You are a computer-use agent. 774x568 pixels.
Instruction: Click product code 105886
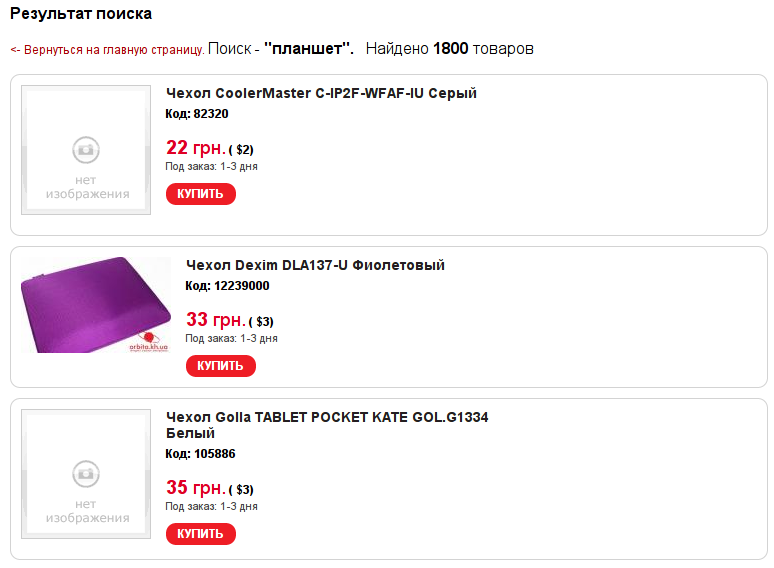200,453
